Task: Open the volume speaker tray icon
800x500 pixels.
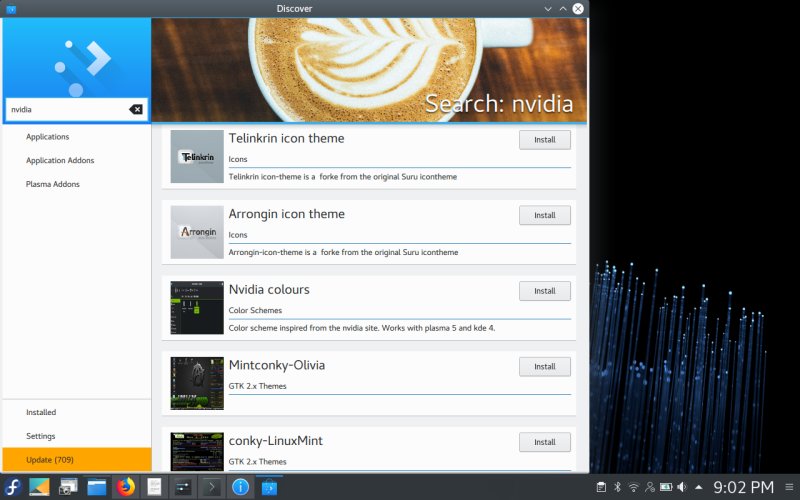Action: pyautogui.click(x=682, y=487)
